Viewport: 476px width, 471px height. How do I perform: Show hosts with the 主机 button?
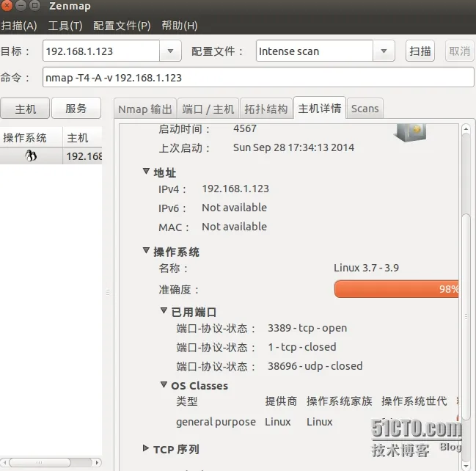click(25, 108)
